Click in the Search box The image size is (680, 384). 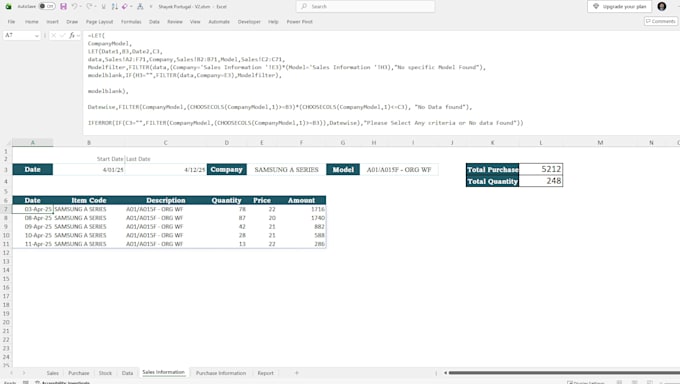(366, 7)
